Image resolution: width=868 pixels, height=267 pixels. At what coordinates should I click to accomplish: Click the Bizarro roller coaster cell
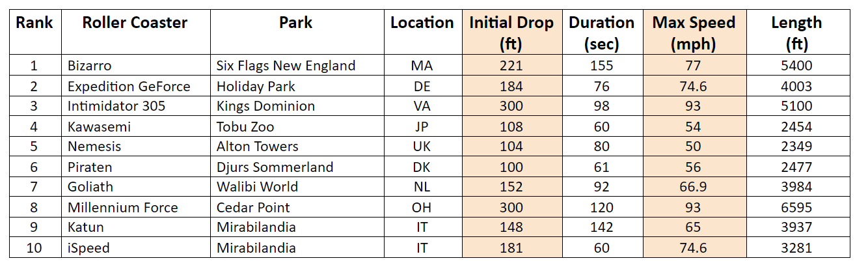point(90,66)
